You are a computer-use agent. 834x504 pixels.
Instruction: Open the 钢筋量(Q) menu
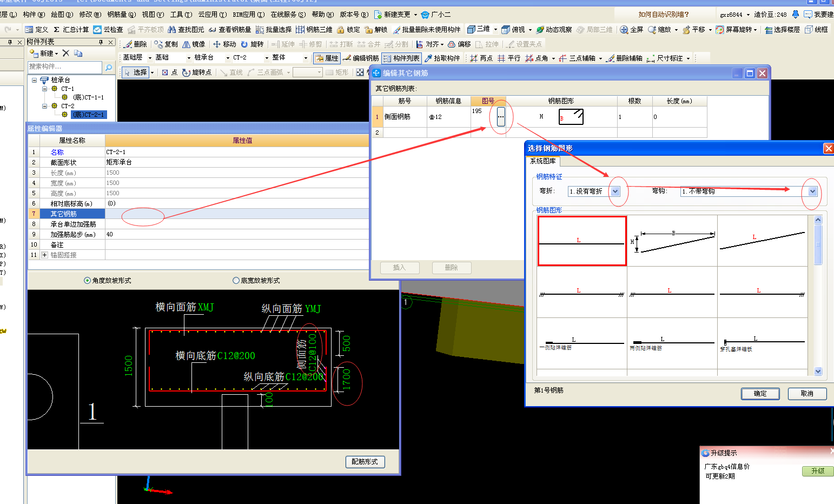(121, 15)
